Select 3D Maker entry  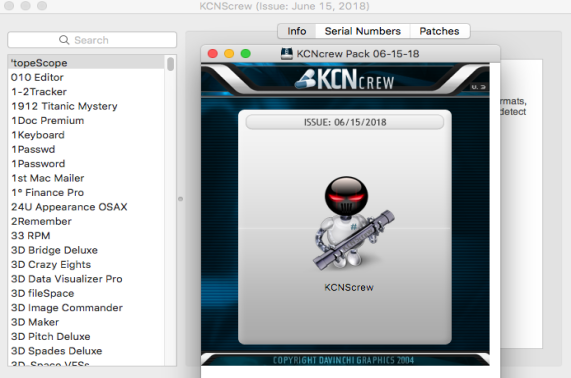[86, 322]
